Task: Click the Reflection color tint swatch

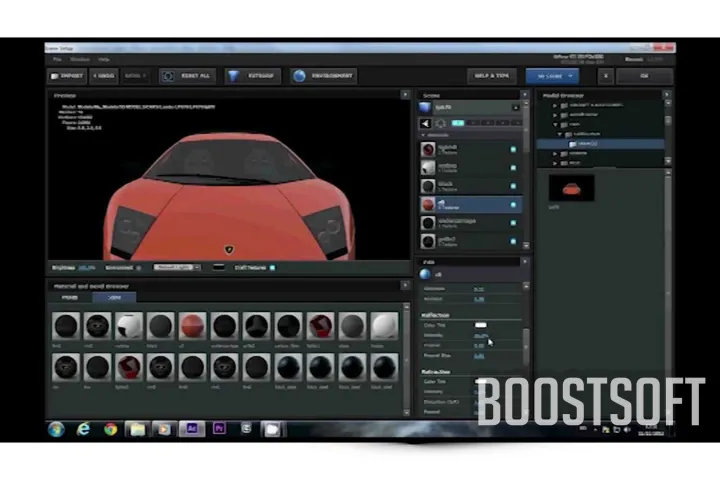Action: pyautogui.click(x=481, y=325)
